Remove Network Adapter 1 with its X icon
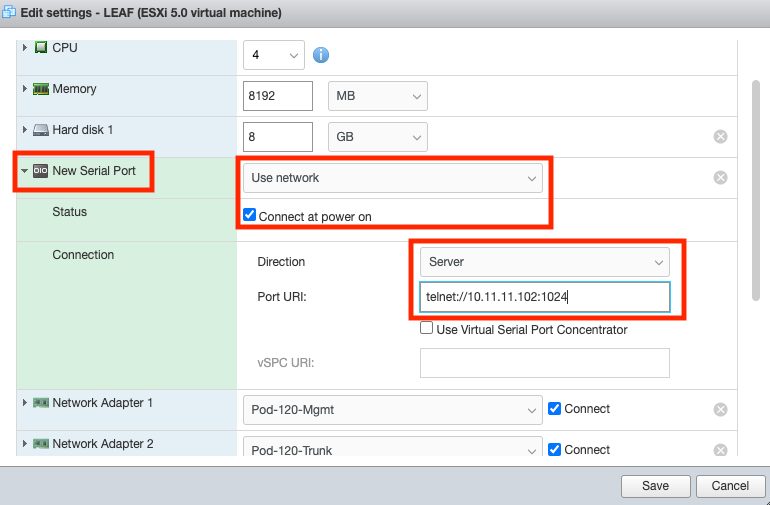This screenshot has width=770, height=505. click(x=720, y=409)
